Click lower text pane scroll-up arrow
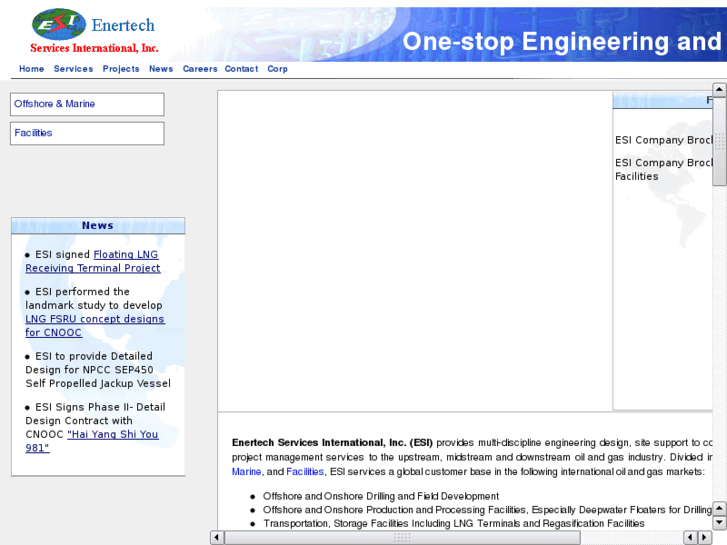Image resolution: width=727 pixels, height=545 pixels. click(719, 508)
